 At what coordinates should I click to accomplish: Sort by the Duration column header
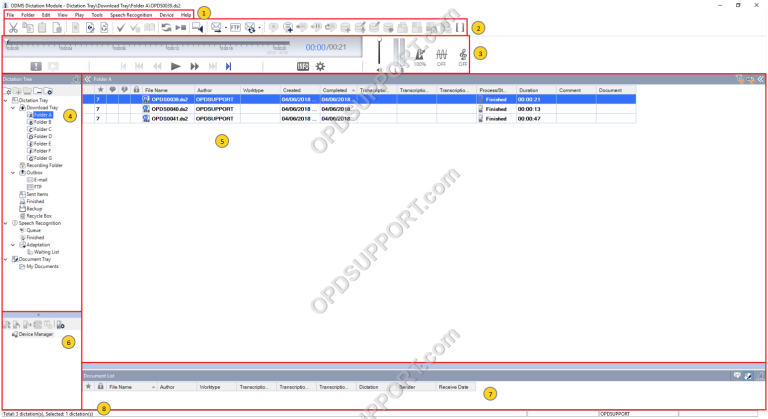[536, 90]
